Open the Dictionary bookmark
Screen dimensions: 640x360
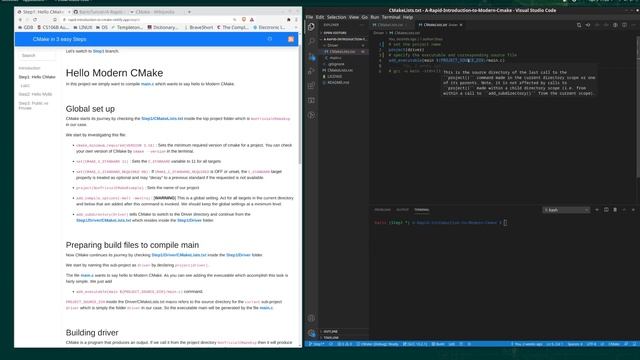point(163,27)
